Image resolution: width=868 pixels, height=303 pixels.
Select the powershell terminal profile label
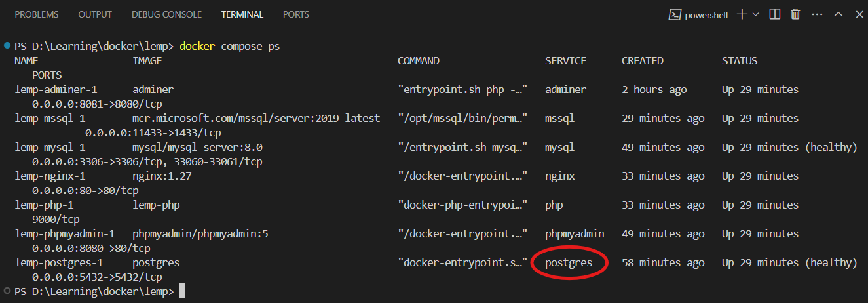[x=707, y=14]
